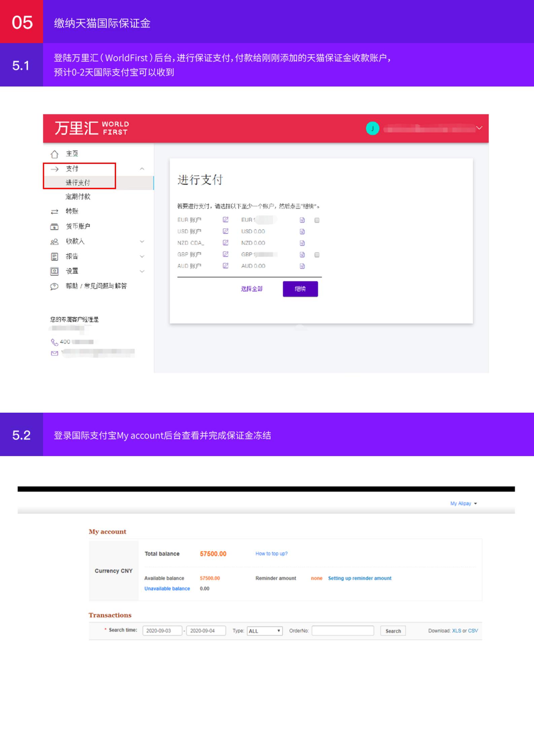
Task: Click Setting up reminder amount link
Action: [360, 578]
